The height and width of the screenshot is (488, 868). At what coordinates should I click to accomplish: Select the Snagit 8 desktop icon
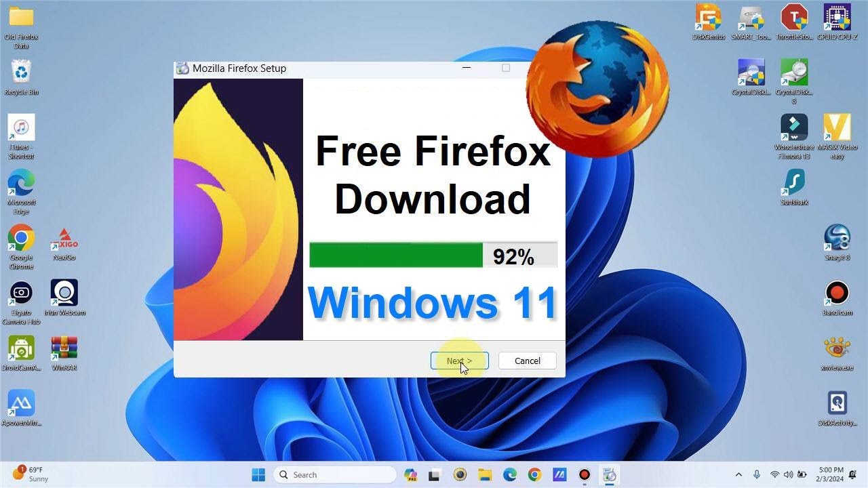click(x=837, y=243)
